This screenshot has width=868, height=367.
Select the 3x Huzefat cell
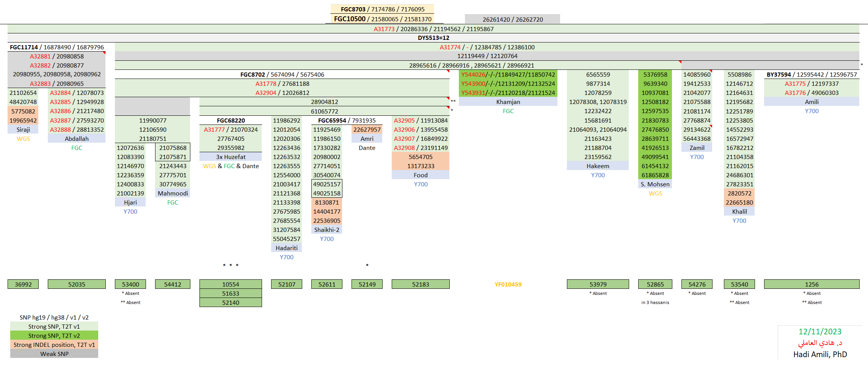[231, 157]
